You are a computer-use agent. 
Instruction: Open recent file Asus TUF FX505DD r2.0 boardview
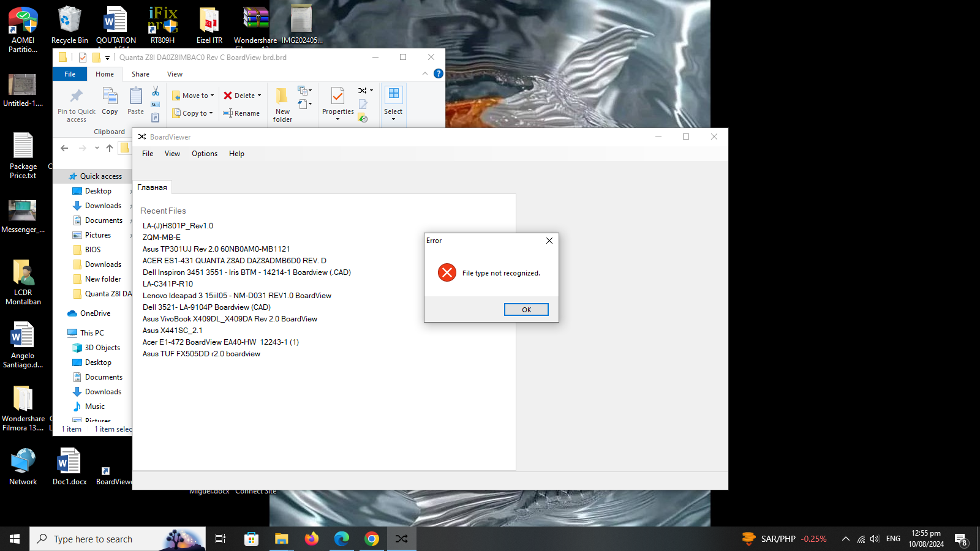tap(201, 354)
